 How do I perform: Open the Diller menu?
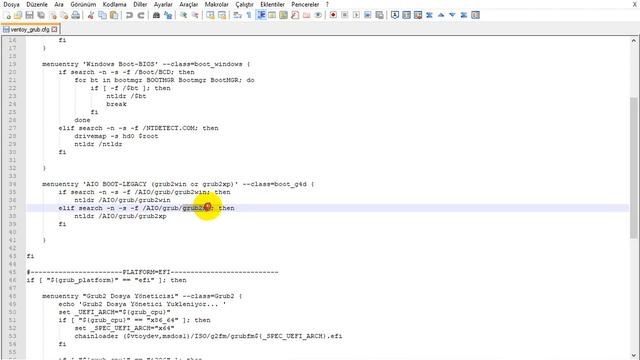pos(140,4)
